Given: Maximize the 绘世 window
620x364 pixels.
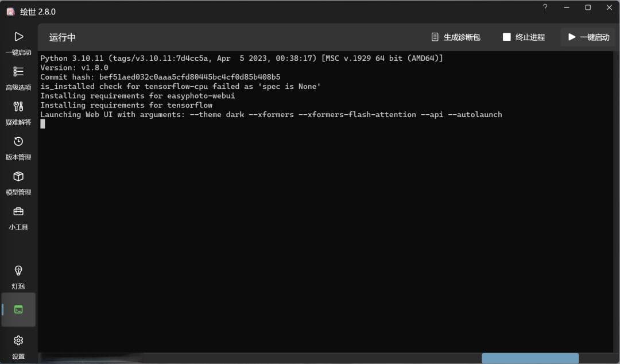Looking at the screenshot, I should (x=588, y=7).
